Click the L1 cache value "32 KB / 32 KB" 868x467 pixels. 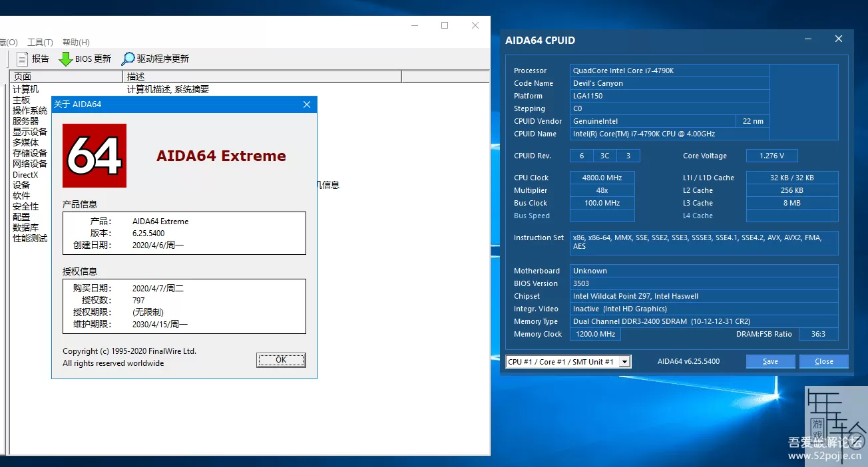(792, 178)
